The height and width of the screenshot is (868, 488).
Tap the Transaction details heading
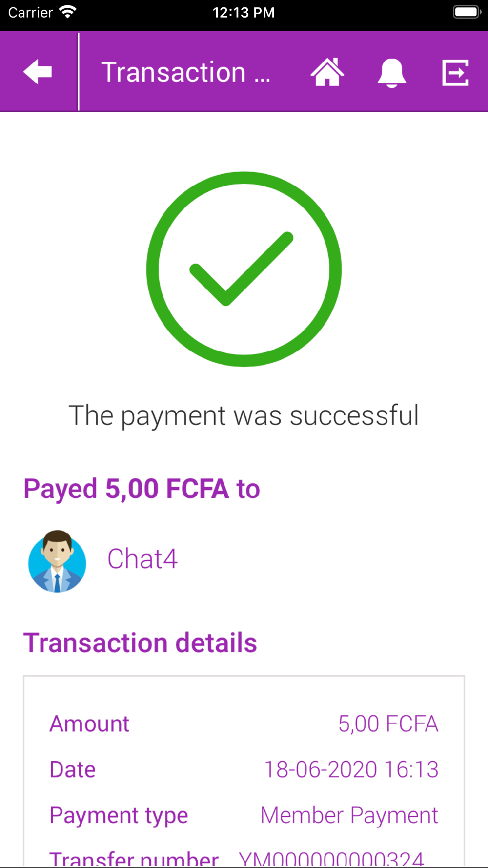click(x=140, y=642)
